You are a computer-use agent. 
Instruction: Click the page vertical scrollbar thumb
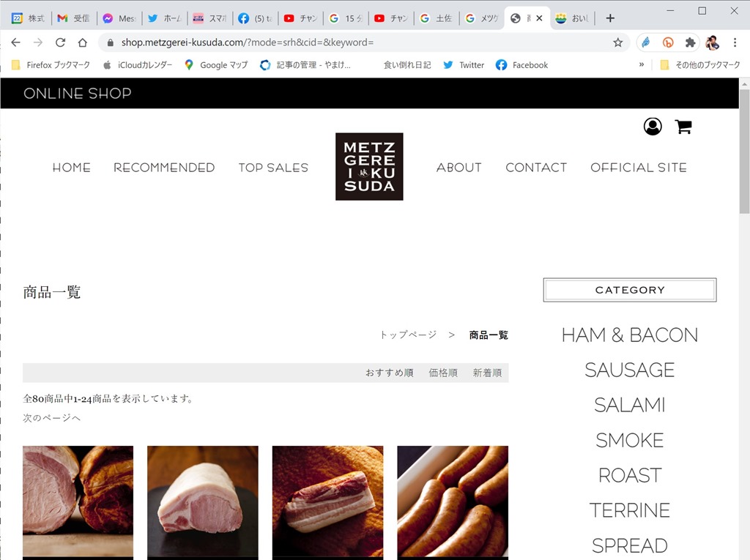(744, 151)
